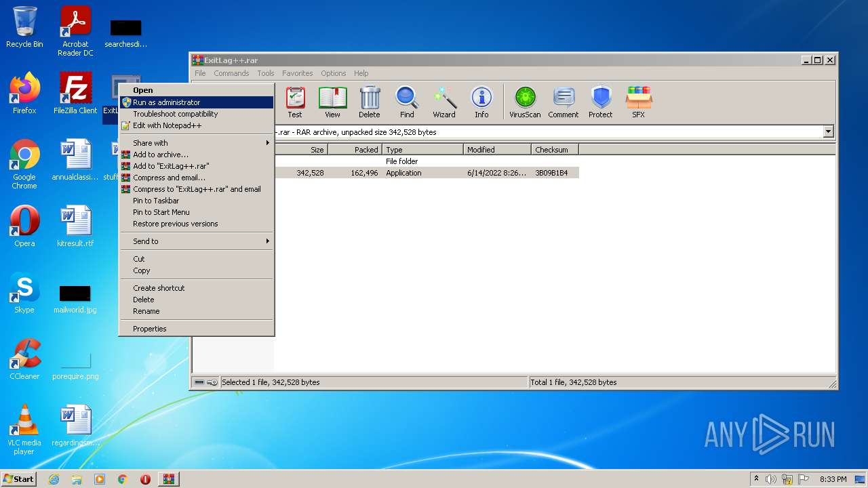Choose Cut in the context menu
This screenshot has height=488, width=868.
pos(197,259)
